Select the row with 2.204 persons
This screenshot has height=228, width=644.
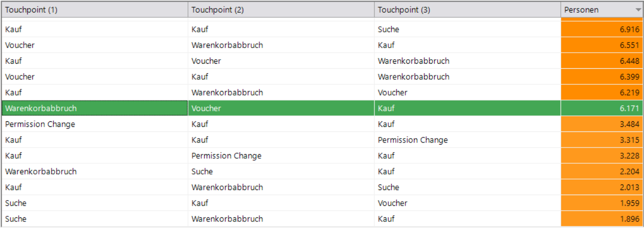[x=322, y=171]
